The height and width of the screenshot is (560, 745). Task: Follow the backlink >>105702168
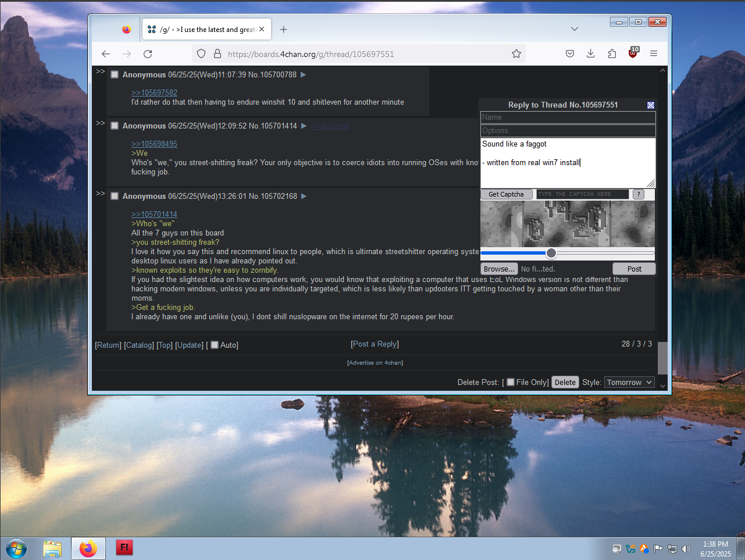pos(330,126)
